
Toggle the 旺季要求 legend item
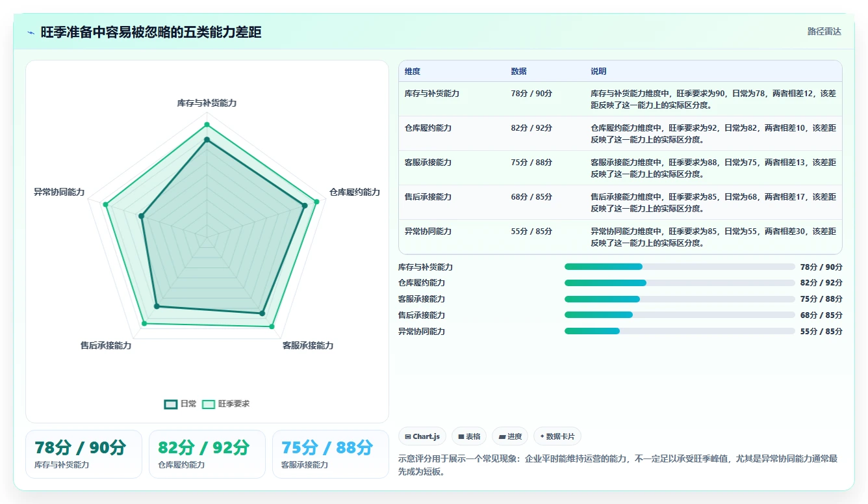pyautogui.click(x=225, y=404)
